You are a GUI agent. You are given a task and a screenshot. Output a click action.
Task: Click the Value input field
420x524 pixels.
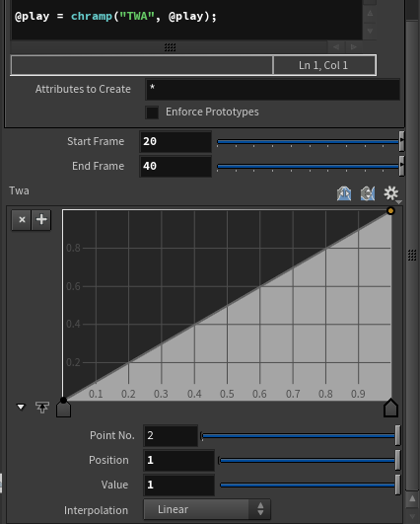click(x=179, y=485)
